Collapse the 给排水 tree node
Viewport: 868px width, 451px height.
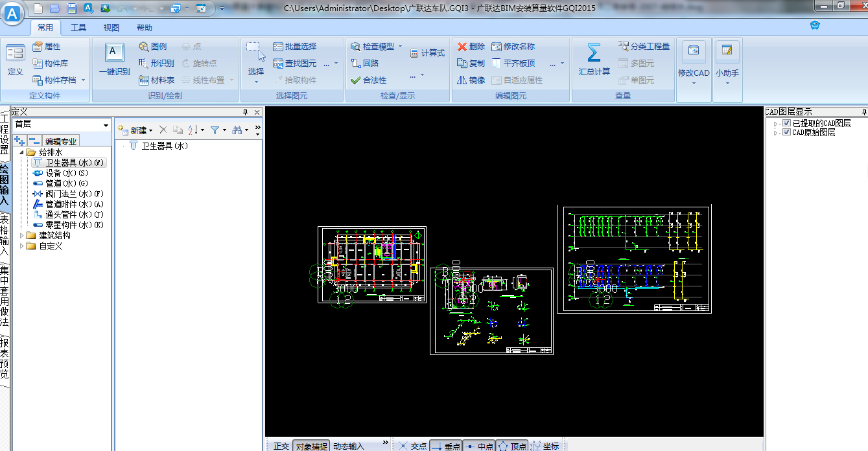point(21,152)
